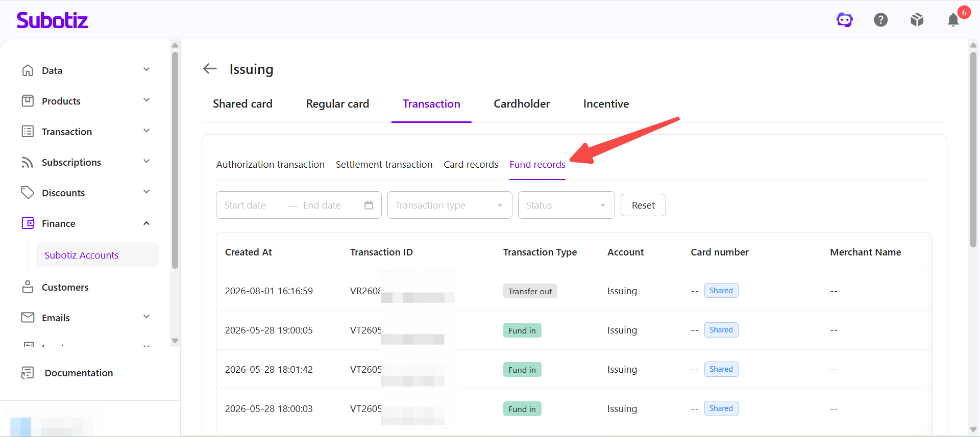Open the calendar icon in date range field
980x437 pixels.
[369, 205]
